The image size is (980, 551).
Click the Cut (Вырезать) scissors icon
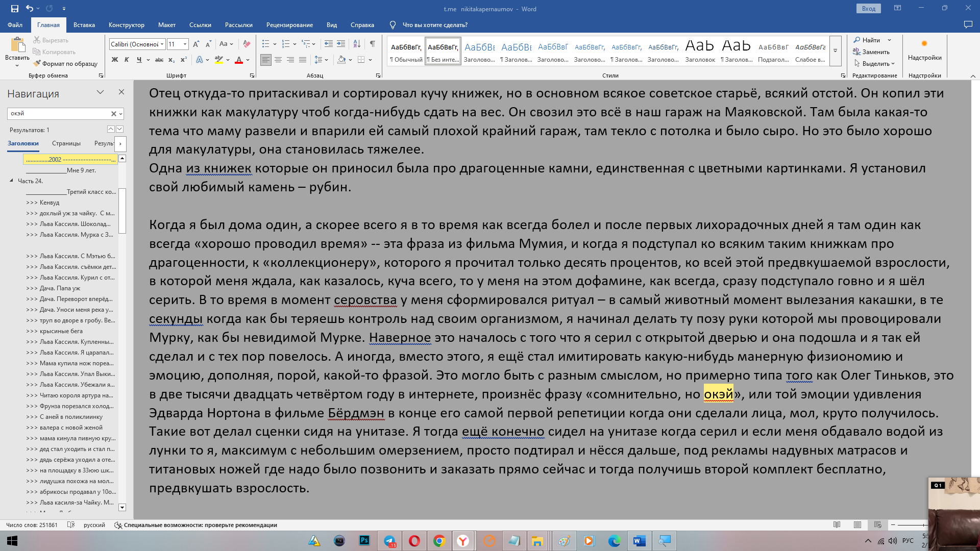tap(37, 40)
